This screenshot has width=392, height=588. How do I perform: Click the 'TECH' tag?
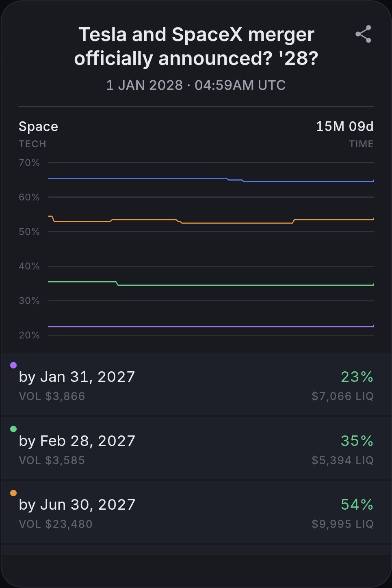(32, 144)
